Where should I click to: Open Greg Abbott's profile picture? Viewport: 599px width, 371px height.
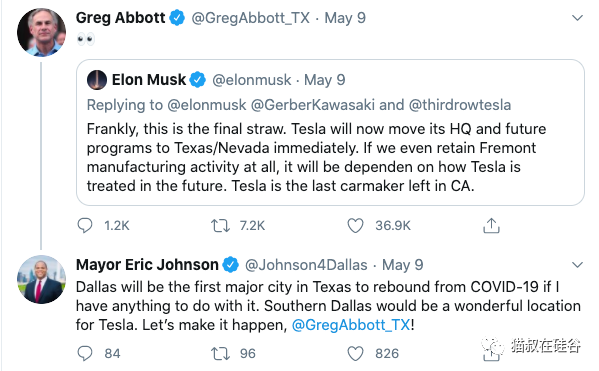[41, 32]
